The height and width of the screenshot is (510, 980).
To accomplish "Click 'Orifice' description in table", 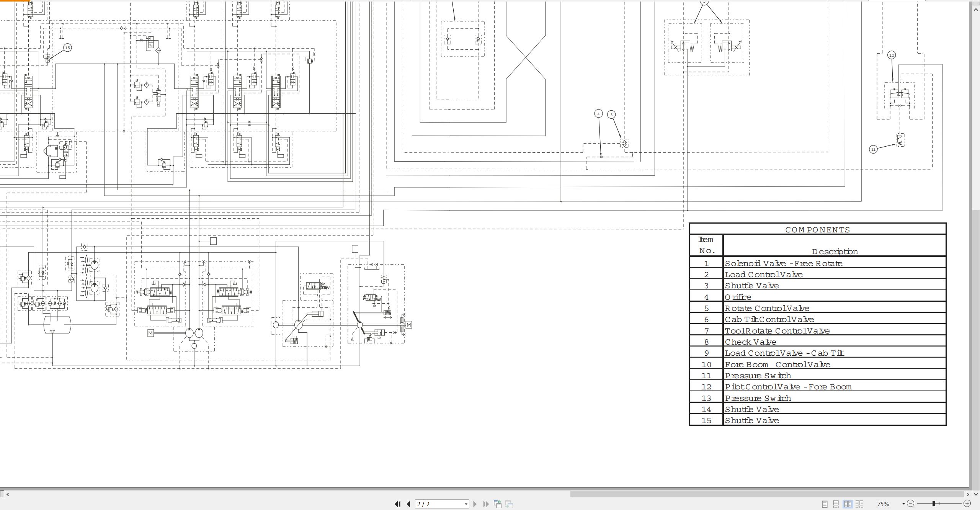I will [x=738, y=297].
